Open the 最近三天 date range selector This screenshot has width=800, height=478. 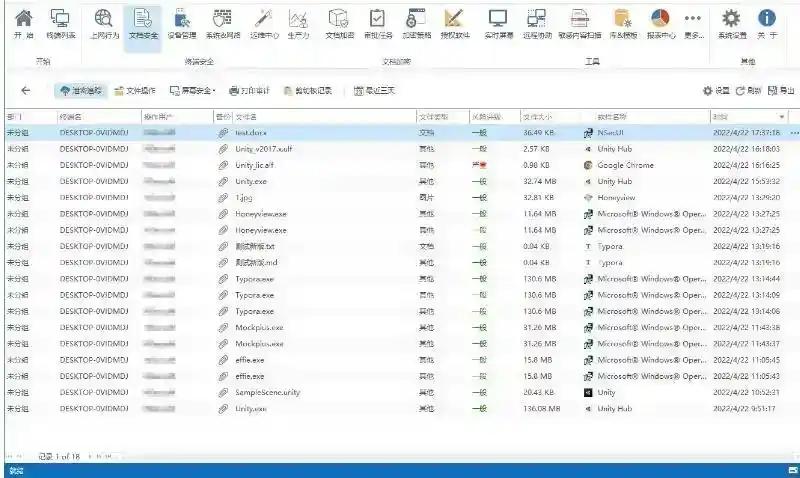tap(375, 91)
